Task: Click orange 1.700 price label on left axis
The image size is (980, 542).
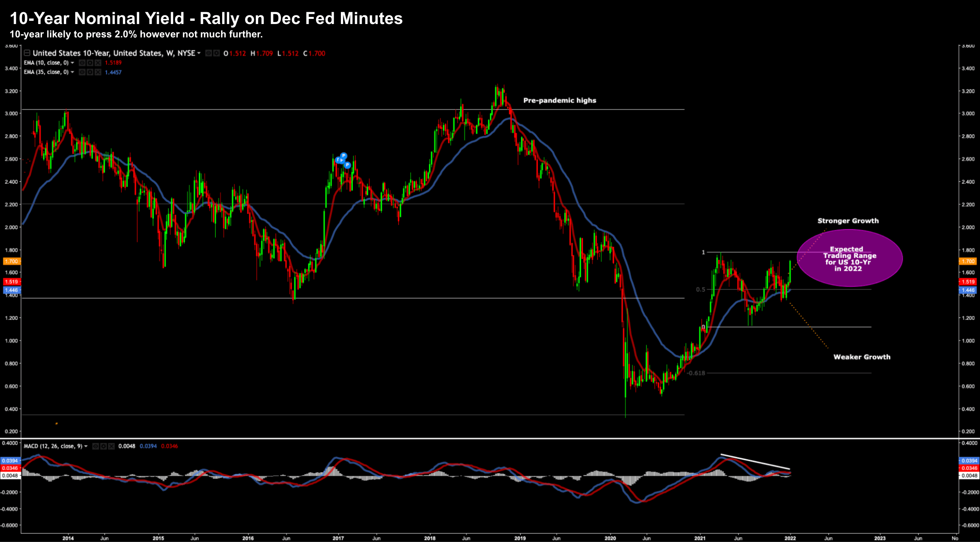Action: click(11, 261)
